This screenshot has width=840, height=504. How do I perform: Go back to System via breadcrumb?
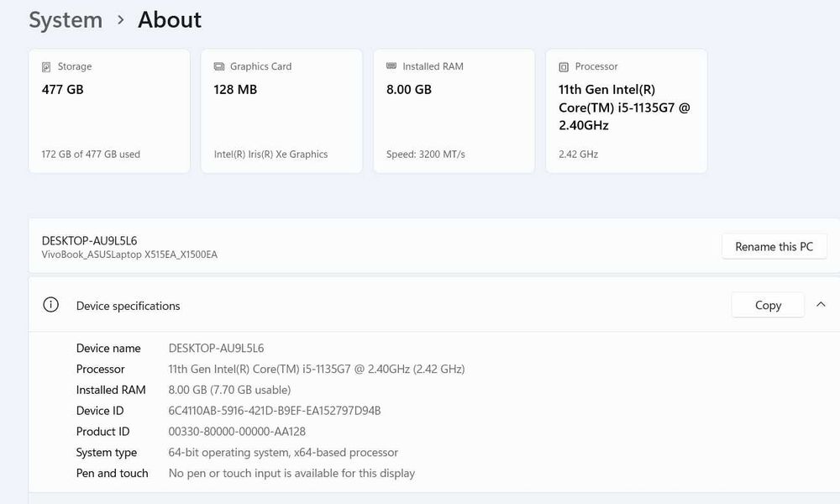pos(66,20)
